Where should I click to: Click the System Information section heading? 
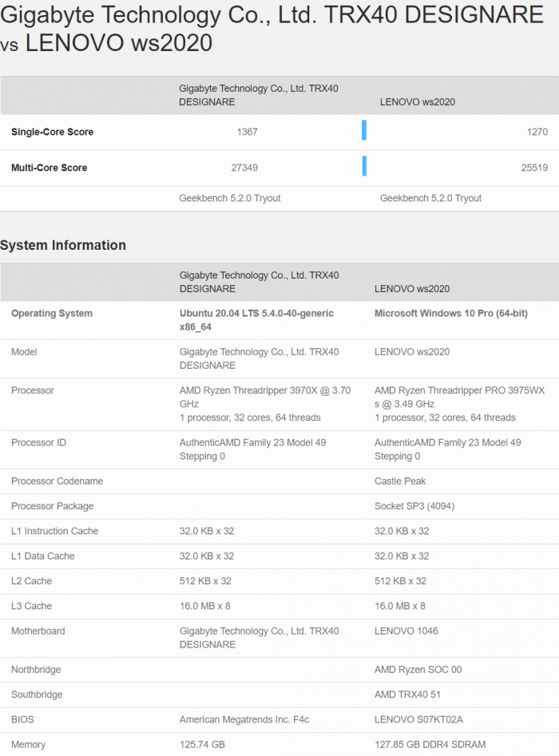point(63,245)
